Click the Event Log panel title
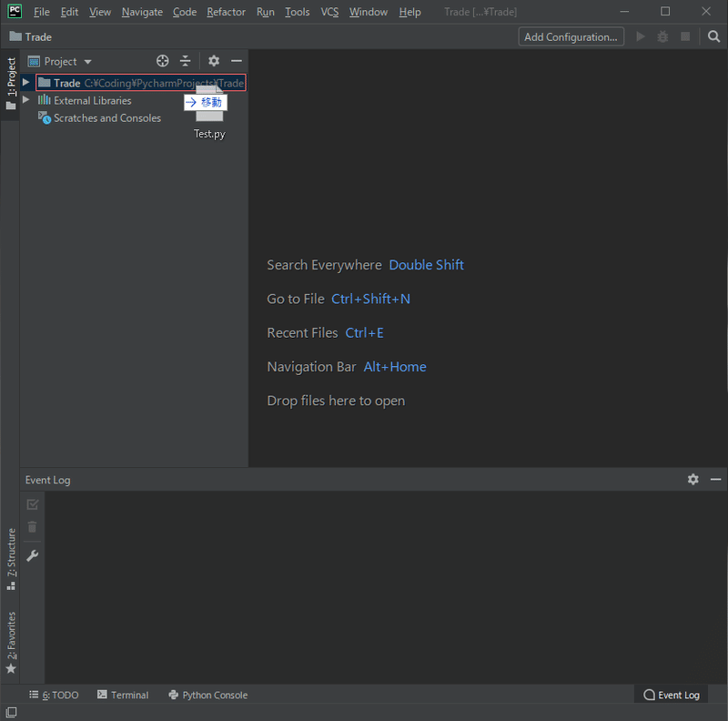 coord(48,480)
